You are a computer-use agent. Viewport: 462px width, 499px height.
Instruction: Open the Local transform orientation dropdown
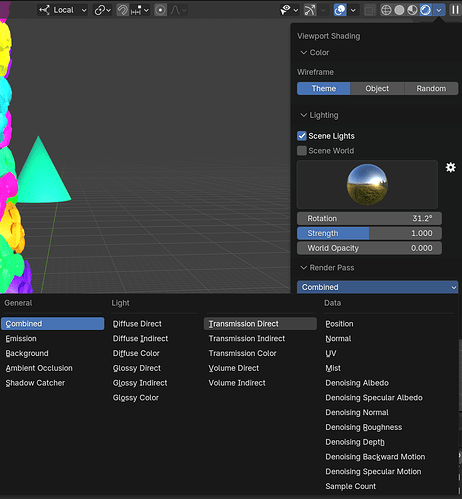(x=62, y=10)
